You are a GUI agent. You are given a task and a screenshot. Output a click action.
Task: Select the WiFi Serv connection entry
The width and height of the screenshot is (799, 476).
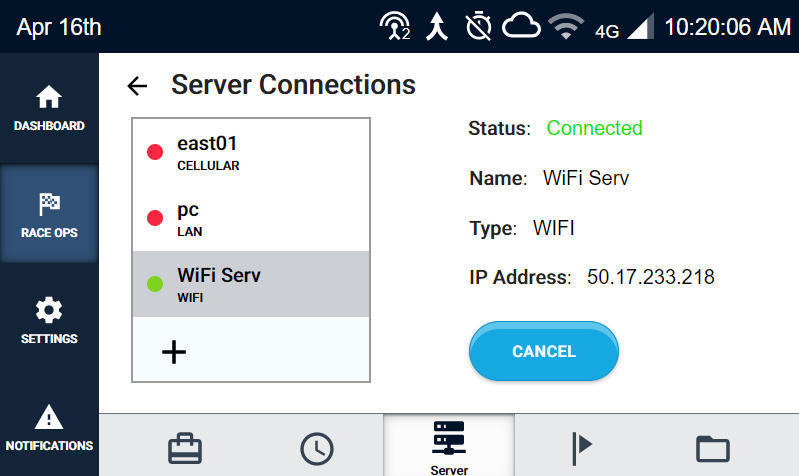coord(251,284)
